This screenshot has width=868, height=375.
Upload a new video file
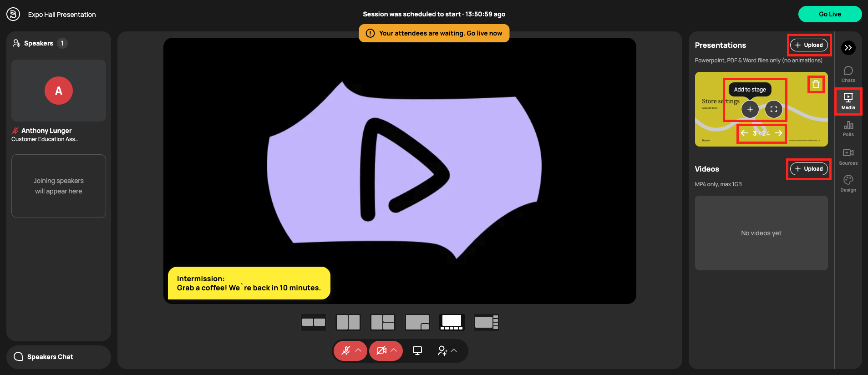tap(809, 169)
